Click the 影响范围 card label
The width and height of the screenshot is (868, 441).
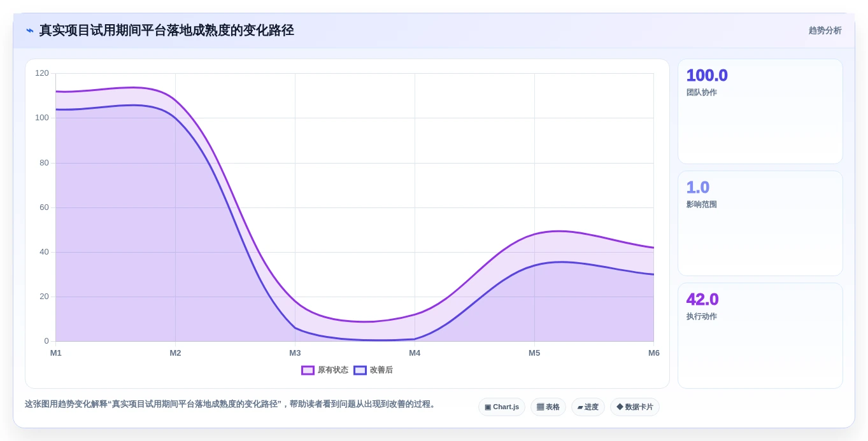tap(702, 205)
